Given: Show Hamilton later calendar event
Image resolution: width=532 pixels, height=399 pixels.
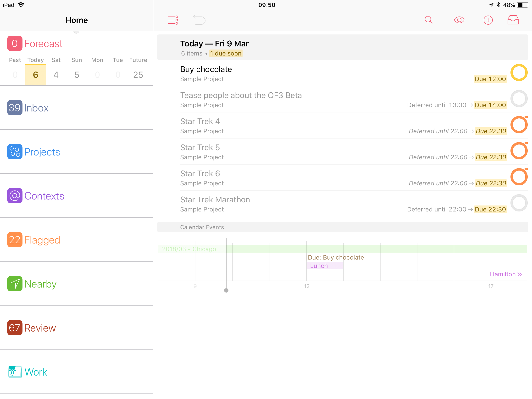Looking at the screenshot, I should [505, 274].
